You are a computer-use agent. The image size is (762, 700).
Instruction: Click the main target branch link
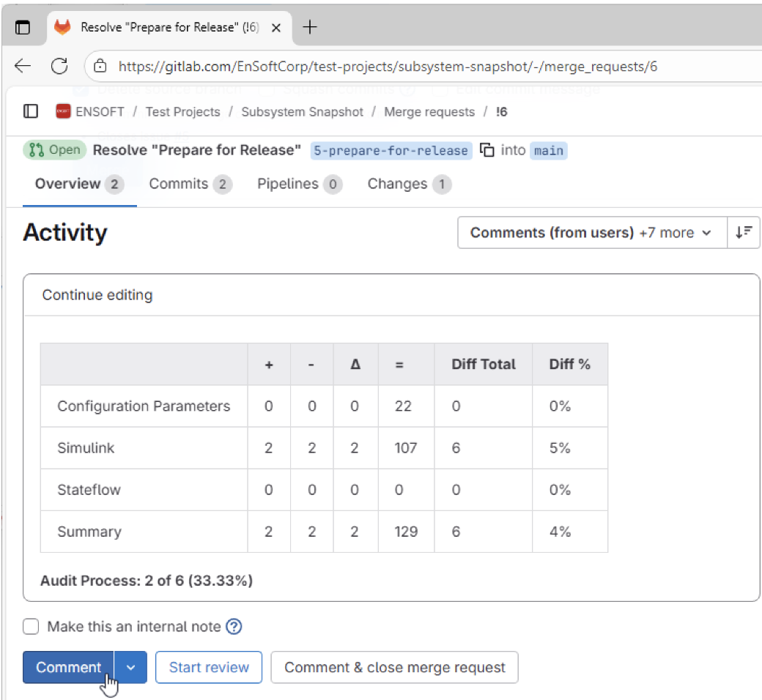pyautogui.click(x=548, y=150)
